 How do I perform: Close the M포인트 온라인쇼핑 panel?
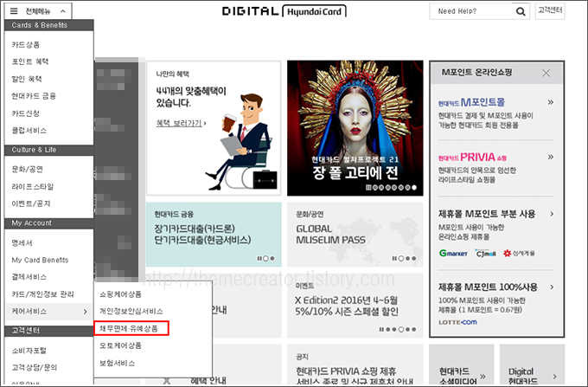point(546,74)
